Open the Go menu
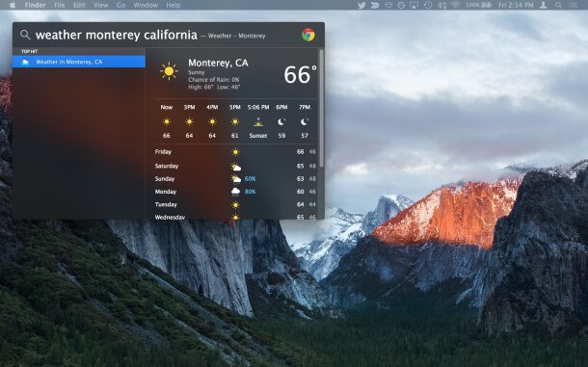Viewport: 588px width, 367px height. (120, 5)
